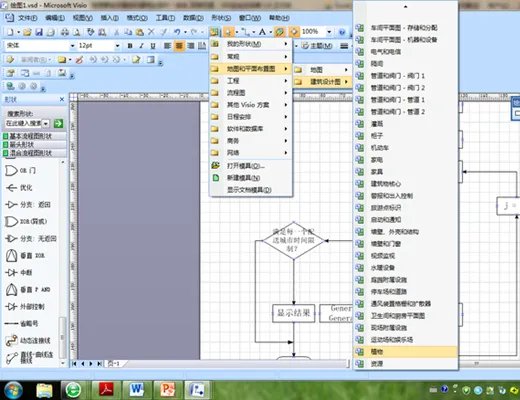This screenshot has width=520, height=400.
Task: Select the 显示结果 box on the canvas
Action: point(294,313)
